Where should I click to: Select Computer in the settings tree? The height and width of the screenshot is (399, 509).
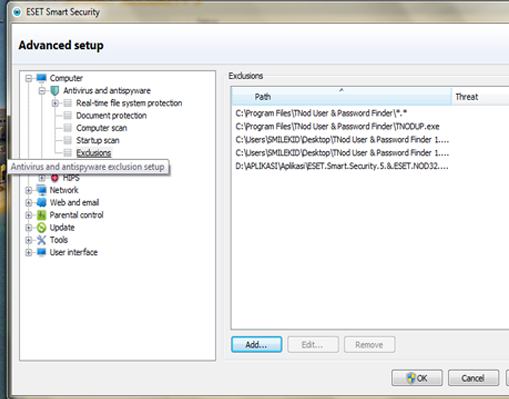(x=66, y=78)
